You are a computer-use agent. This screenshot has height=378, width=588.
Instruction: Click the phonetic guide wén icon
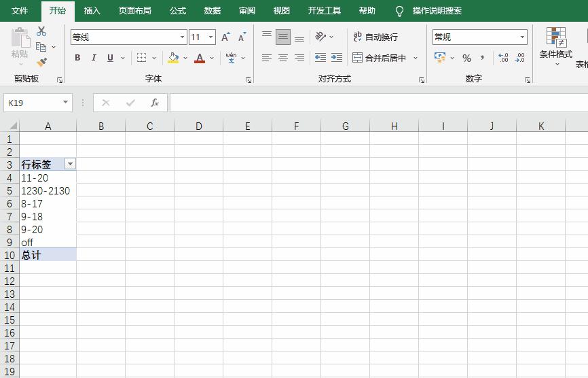tap(231, 58)
